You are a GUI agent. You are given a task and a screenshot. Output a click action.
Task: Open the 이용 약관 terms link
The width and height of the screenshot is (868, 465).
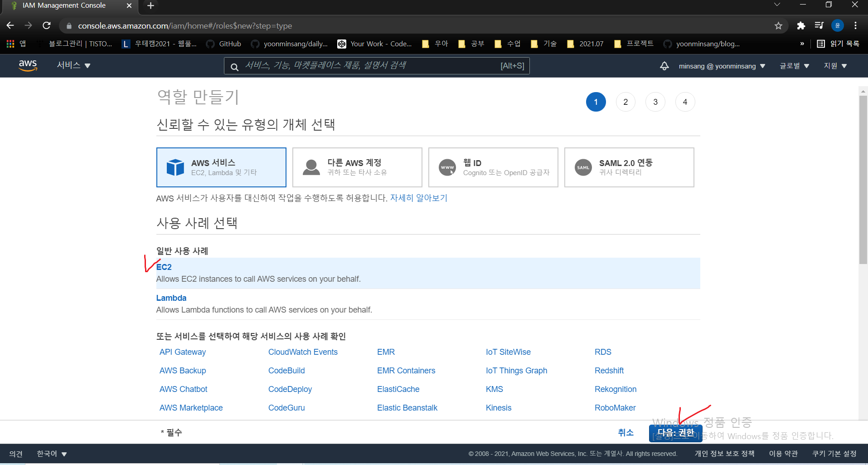[x=783, y=454]
